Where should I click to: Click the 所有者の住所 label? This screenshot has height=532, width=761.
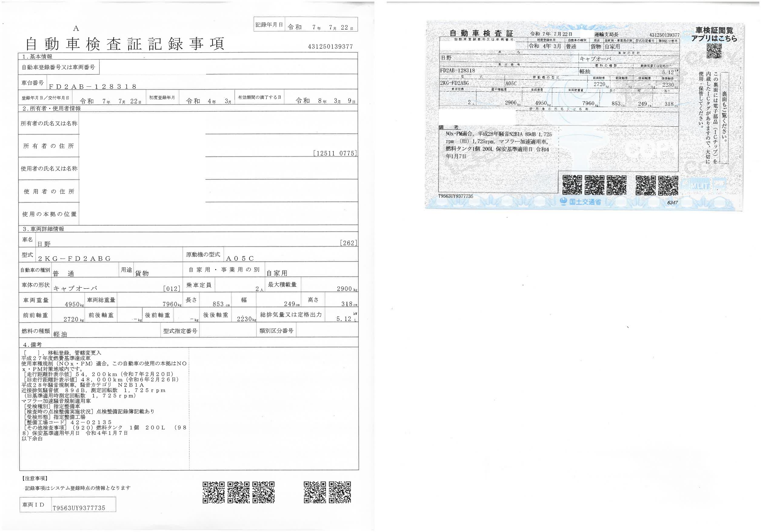click(49, 146)
